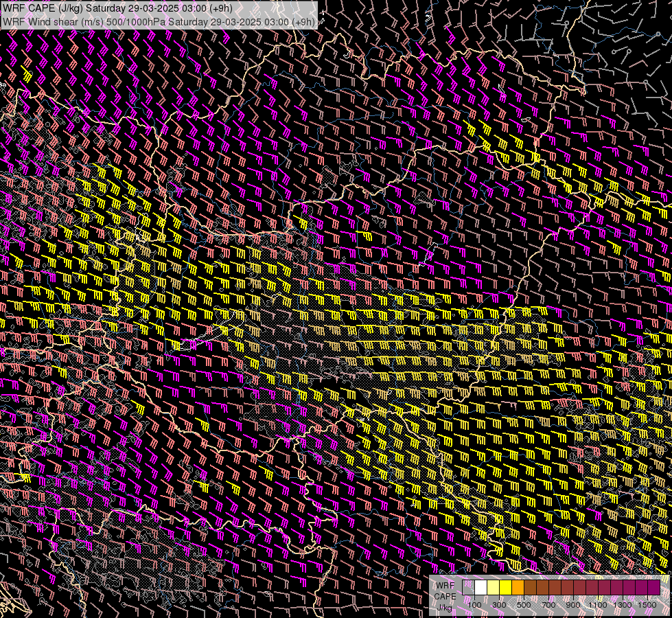Click the white swatch in the CAPE legend
Screen dimensions: 672x618
(x=481, y=588)
